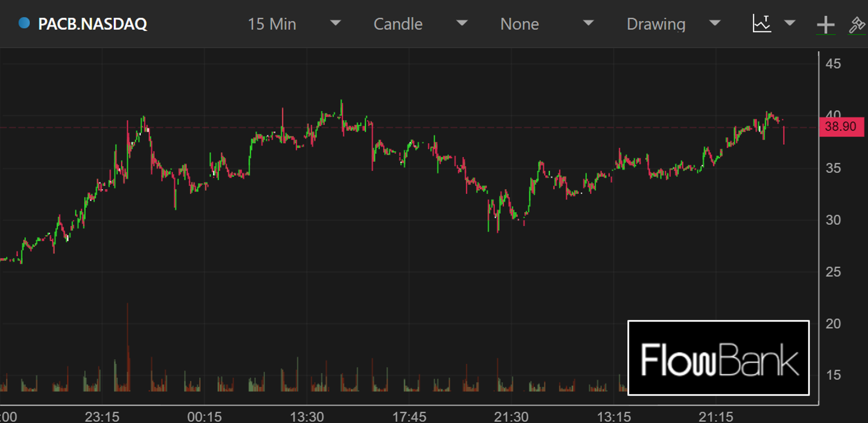
Task: Click the blue dot beside PACB.NASDAQ
Action: coord(24,23)
